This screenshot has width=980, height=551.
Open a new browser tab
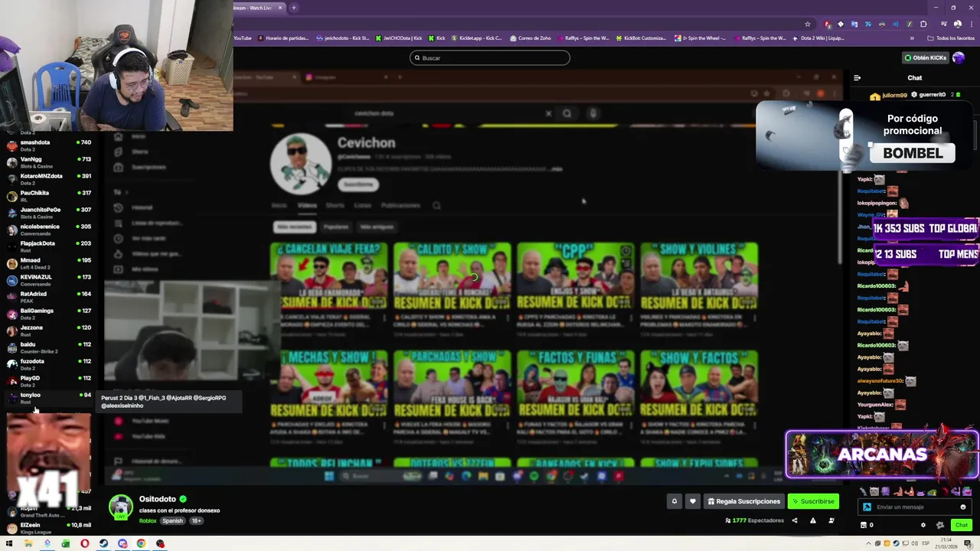294,8
